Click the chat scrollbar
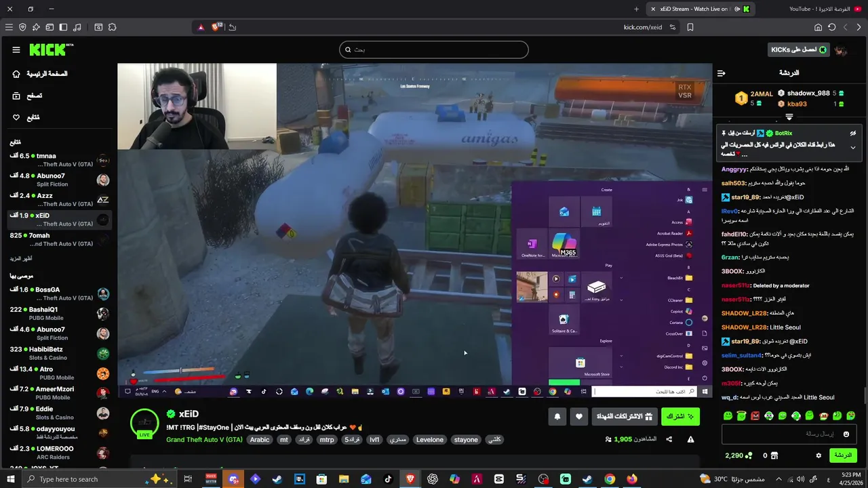 pos(865,394)
